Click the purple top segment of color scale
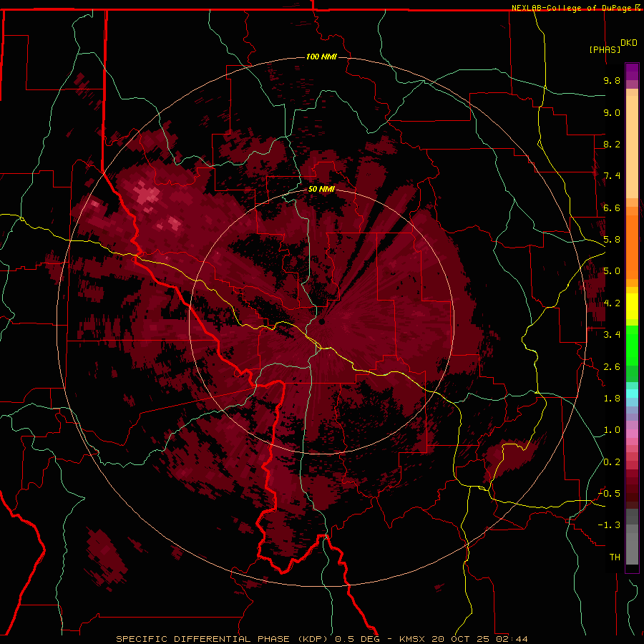644x644 pixels. coord(632,72)
